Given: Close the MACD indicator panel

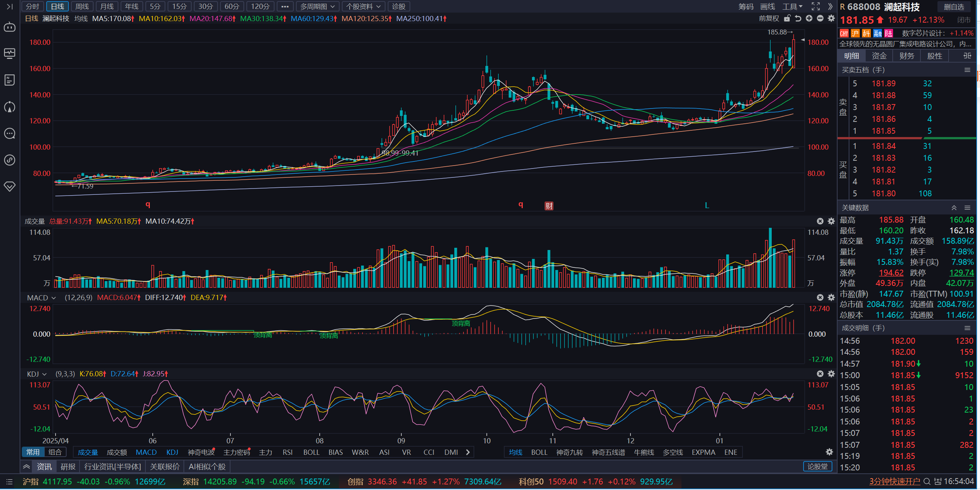Looking at the screenshot, I should (x=820, y=298).
